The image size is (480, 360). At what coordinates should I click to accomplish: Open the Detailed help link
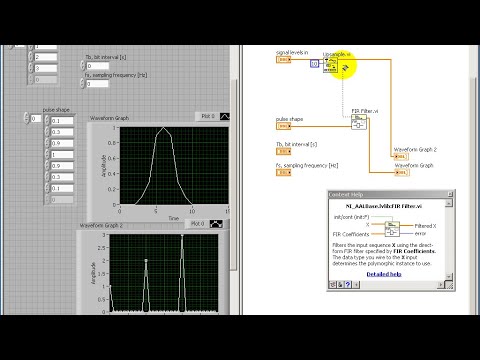click(x=384, y=274)
